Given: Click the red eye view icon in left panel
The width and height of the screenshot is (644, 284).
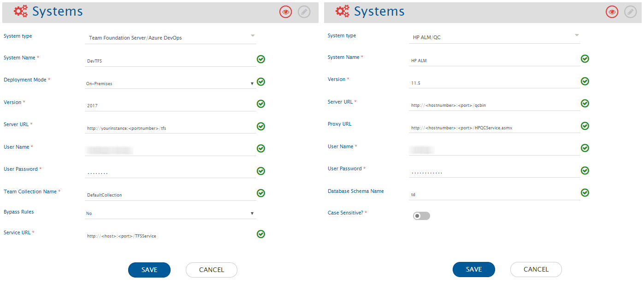Looking at the screenshot, I should coord(286,12).
